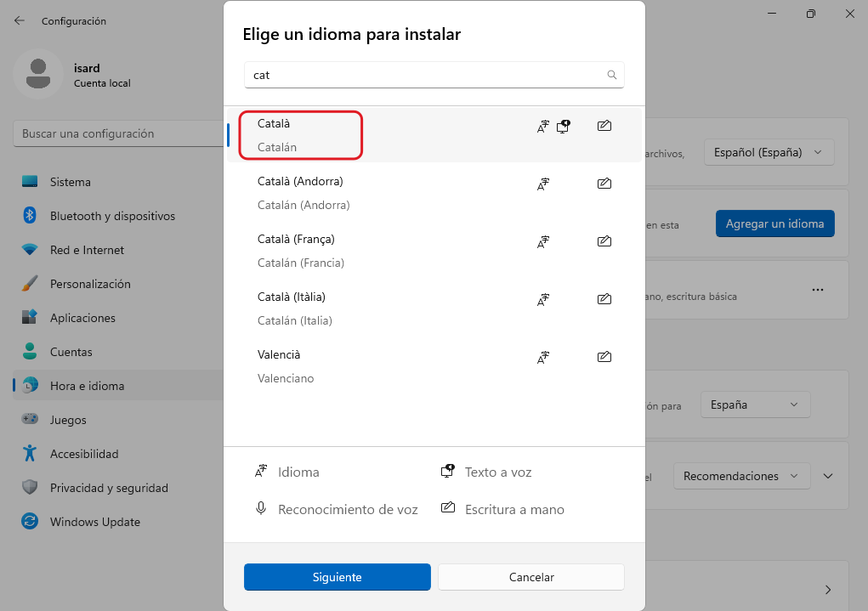The image size is (868, 611).
Task: Open Personalización settings section
Action: (90, 284)
